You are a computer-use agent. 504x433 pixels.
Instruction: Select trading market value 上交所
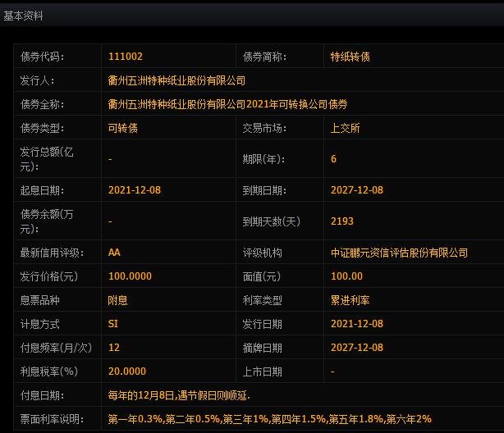(346, 128)
